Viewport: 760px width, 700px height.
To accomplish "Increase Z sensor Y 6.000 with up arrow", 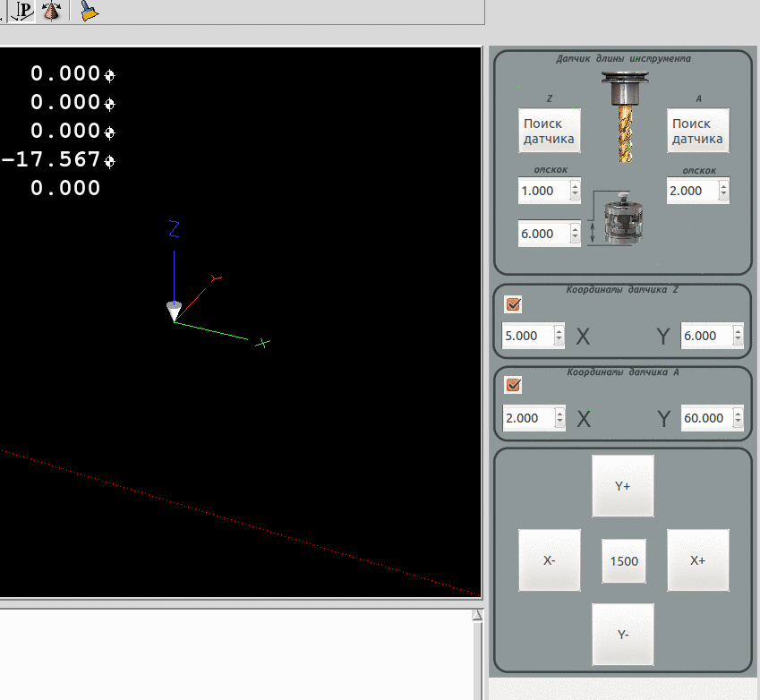I will click(738, 330).
